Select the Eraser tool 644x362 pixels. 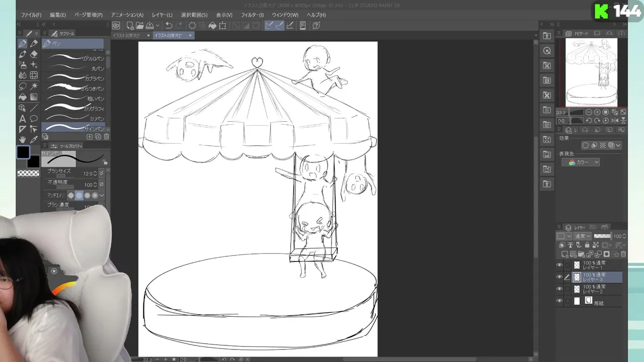34,54
